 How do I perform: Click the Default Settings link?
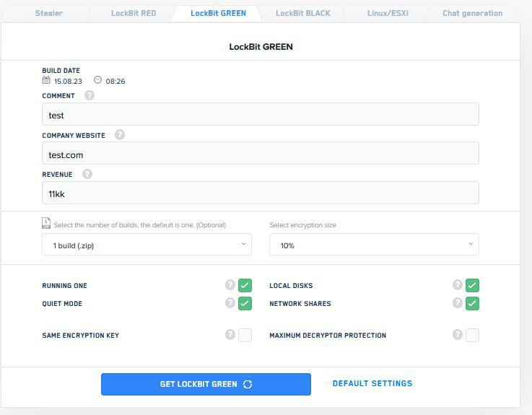click(372, 383)
